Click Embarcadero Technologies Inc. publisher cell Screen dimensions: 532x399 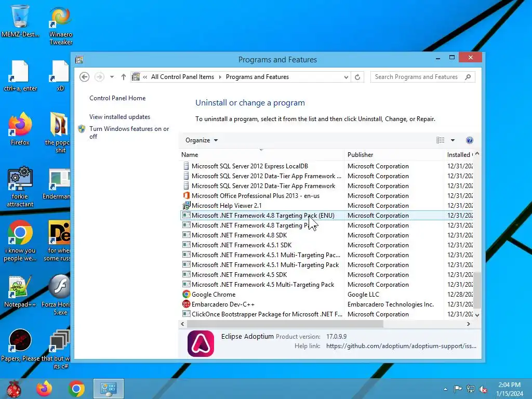391,304
